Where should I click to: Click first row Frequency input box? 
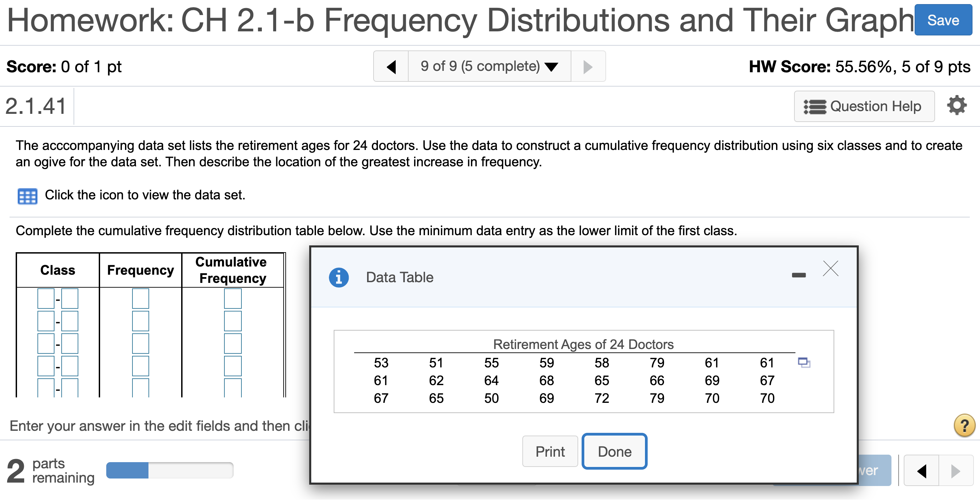(x=140, y=299)
